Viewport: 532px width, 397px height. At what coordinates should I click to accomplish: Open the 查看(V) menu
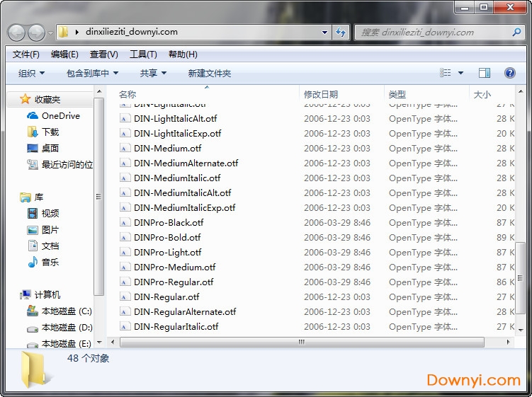[x=104, y=54]
